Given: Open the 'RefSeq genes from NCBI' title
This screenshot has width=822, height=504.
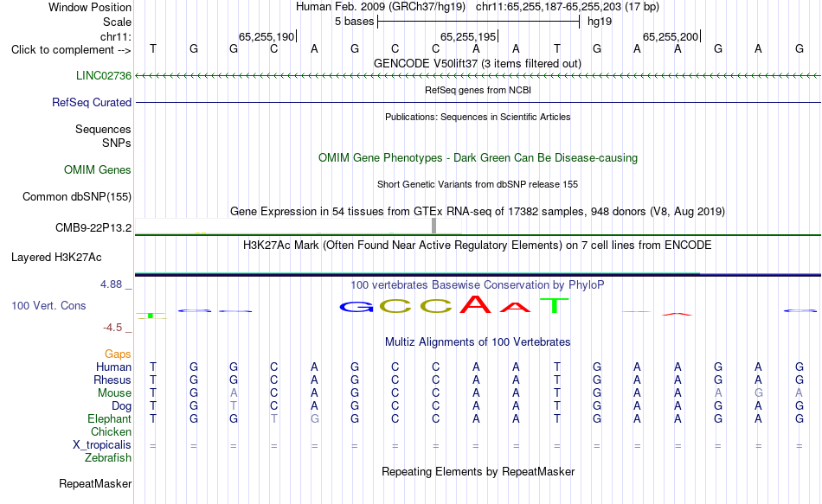Looking at the screenshot, I should (x=478, y=90).
